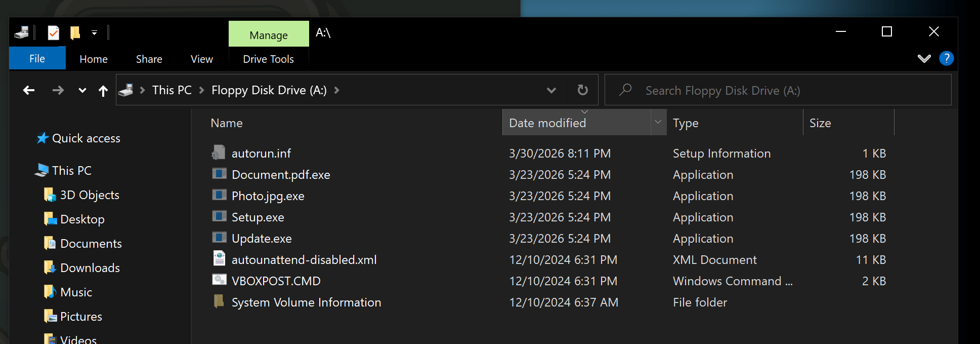Expand the Recent locations dropdown arrow
The width and height of the screenshot is (980, 344).
pyautogui.click(x=82, y=91)
